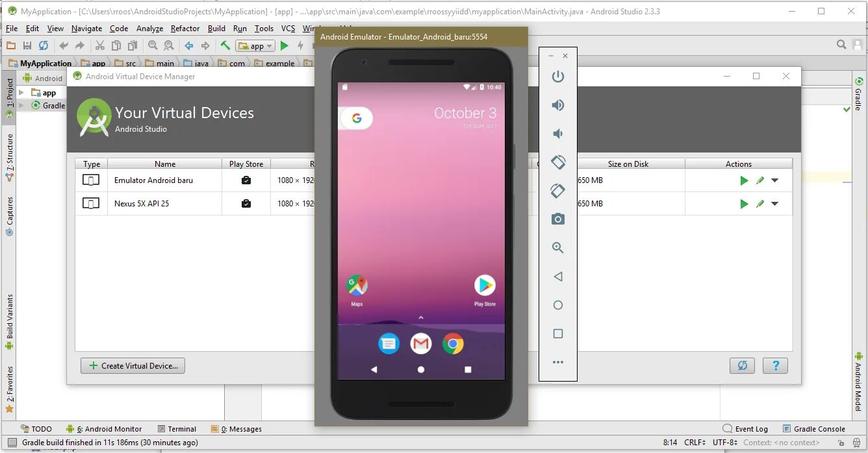Toggle Android Model side panel

tap(858, 381)
